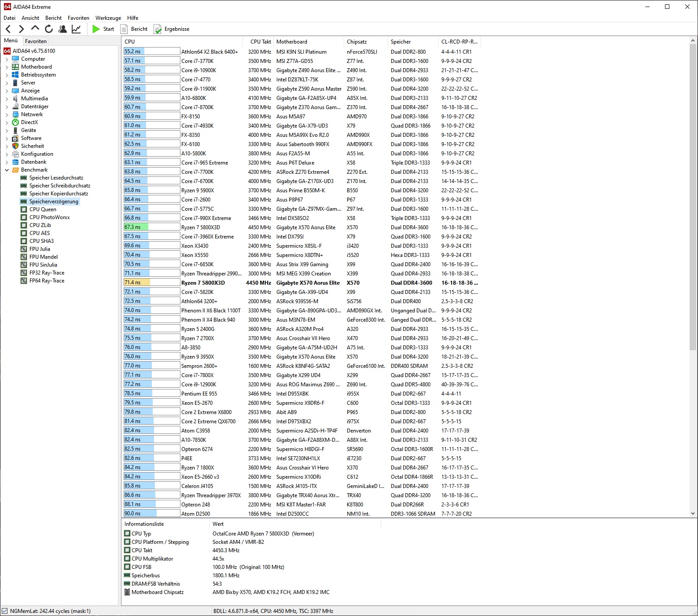Expand the Server tree node
Image resolution: width=698 pixels, height=616 pixels.
pos(7,83)
